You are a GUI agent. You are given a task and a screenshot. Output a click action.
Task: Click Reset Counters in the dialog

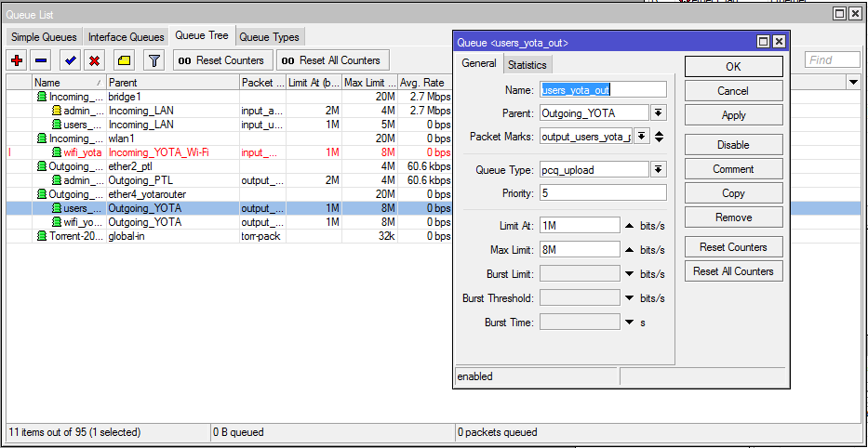[x=733, y=246]
